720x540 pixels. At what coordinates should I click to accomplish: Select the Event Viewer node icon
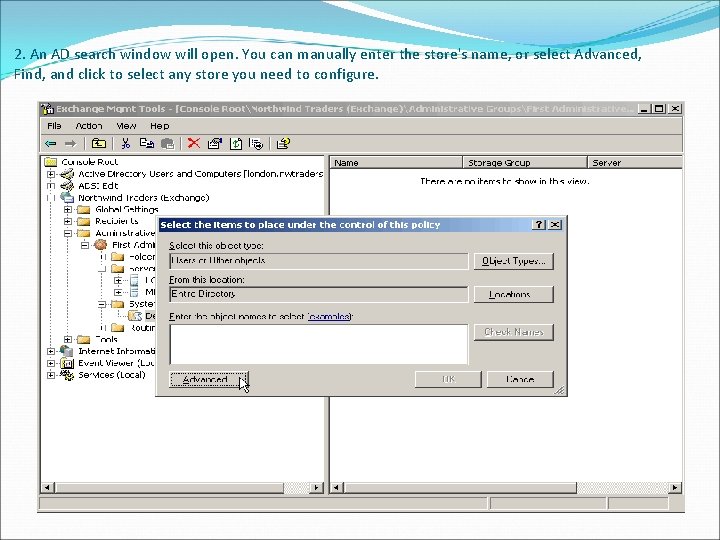pos(67,363)
